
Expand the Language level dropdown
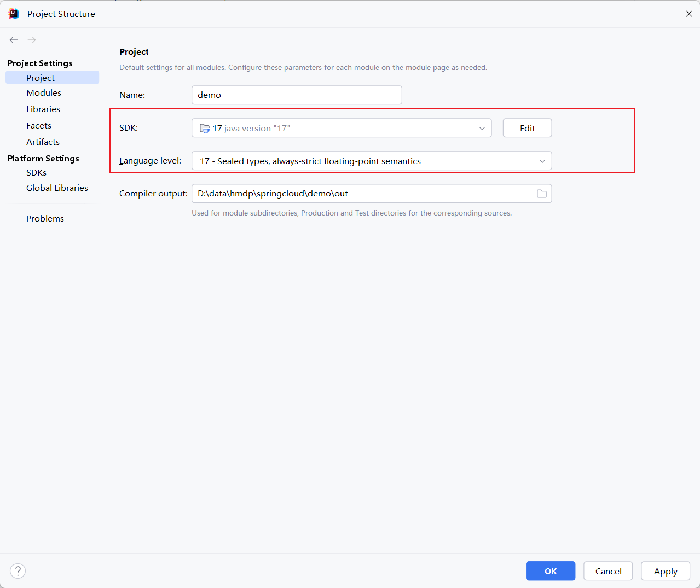(372, 161)
